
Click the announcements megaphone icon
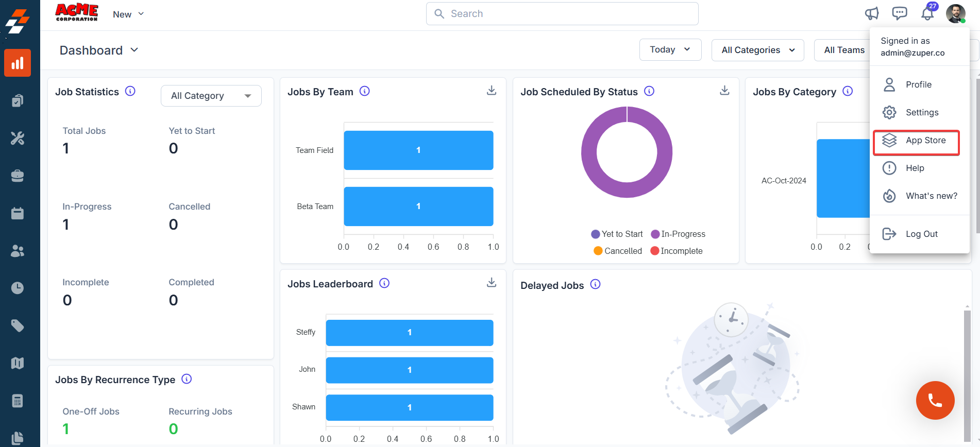[872, 14]
